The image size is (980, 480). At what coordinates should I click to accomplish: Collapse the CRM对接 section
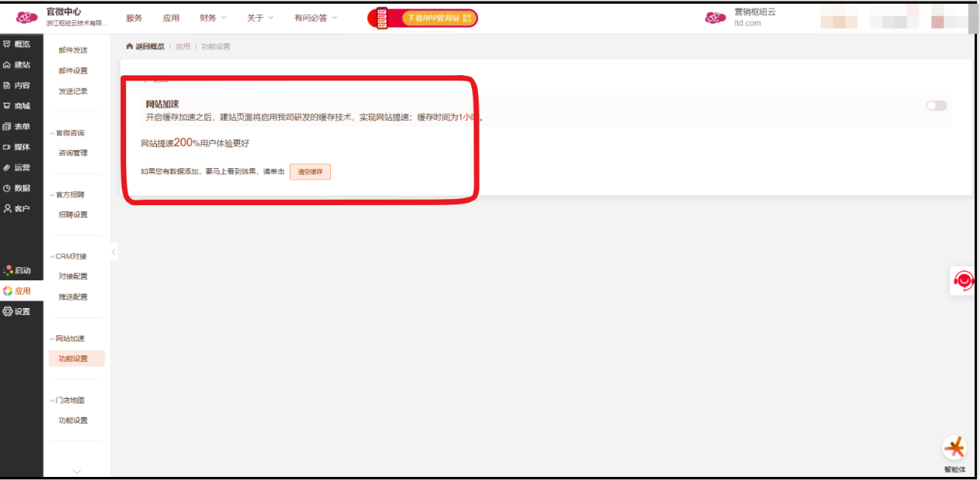(53, 256)
